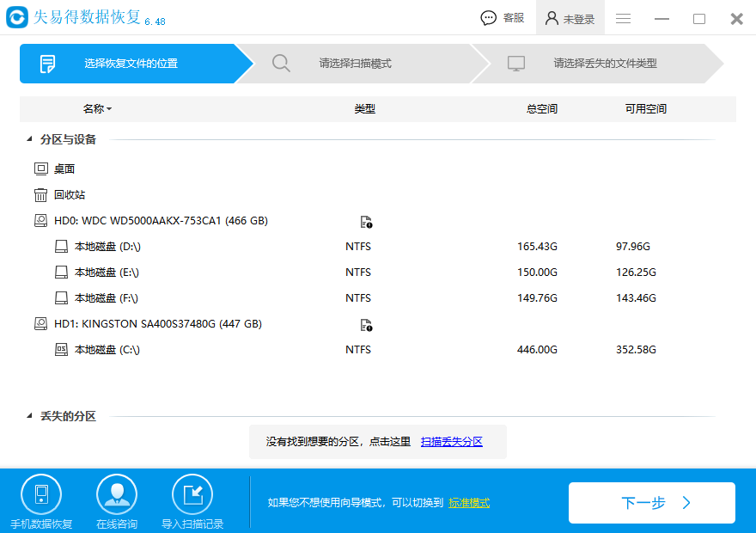Select 回收站 location row
The image size is (756, 533).
(70, 195)
